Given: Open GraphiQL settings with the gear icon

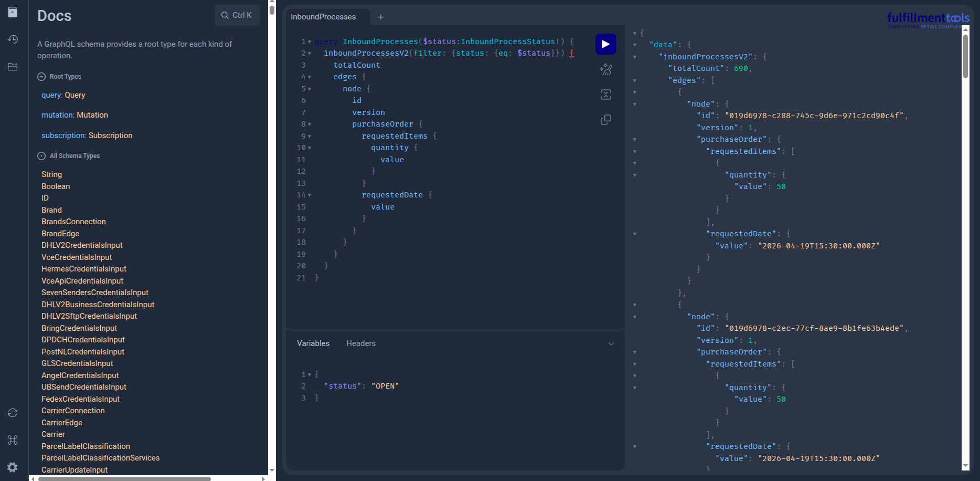Looking at the screenshot, I should click(13, 467).
